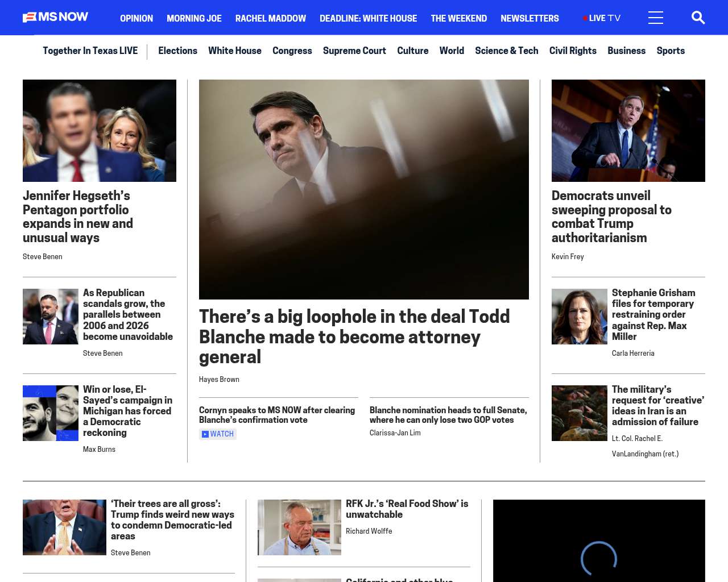Read El-Sayed's Michigan campaign headline
Screen dimensions: 728x582
click(127, 411)
